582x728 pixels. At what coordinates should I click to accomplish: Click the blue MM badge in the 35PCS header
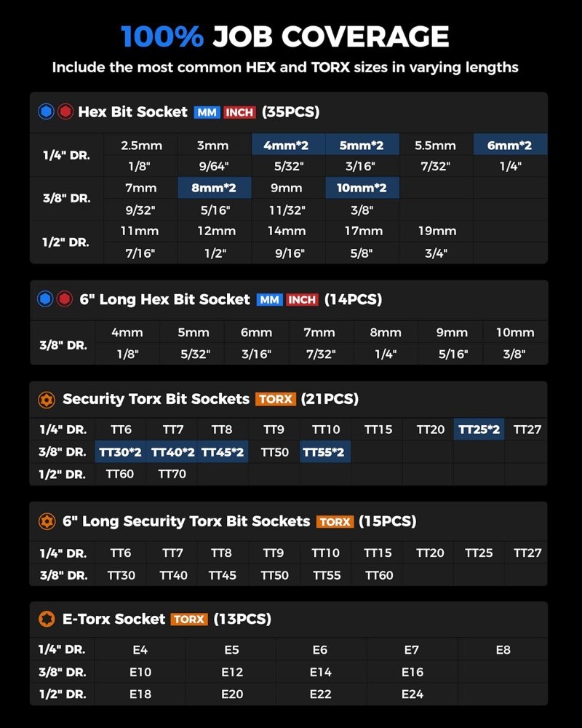tap(207, 112)
